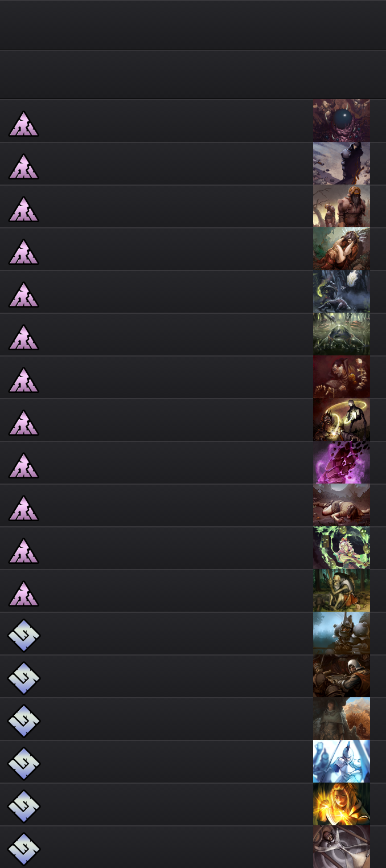Click the thumbnail of the woman with feathered headdress
Image resolution: width=386 pixels, height=868 pixels.
pyautogui.click(x=342, y=249)
